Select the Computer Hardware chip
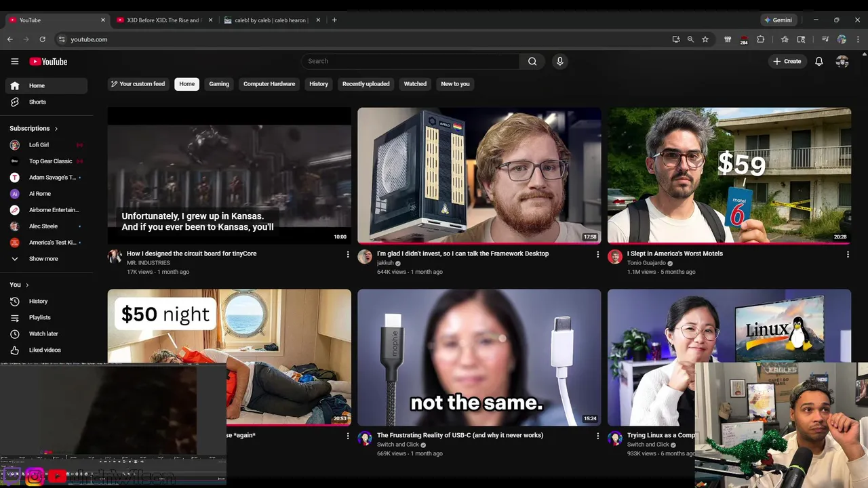The height and width of the screenshot is (488, 868). (269, 84)
